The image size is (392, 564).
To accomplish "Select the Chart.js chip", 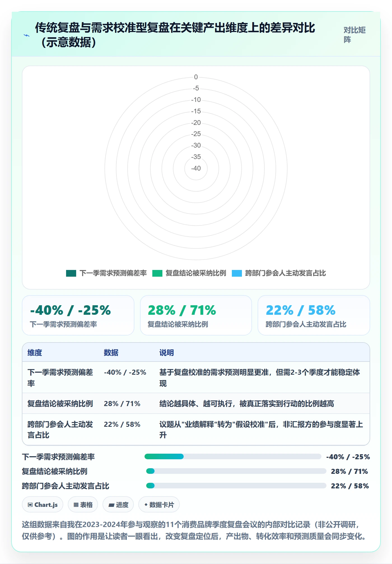I will 43,505.
